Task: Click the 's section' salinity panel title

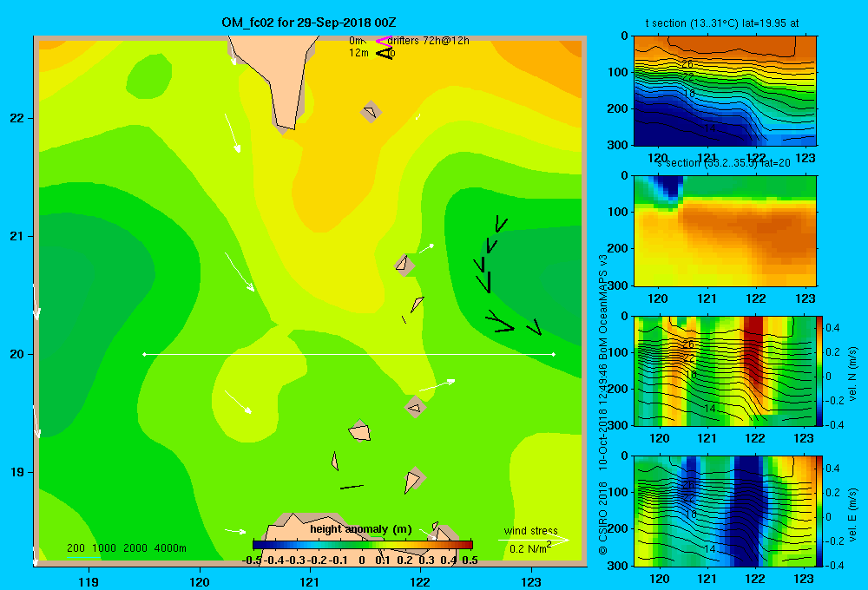Action: pyautogui.click(x=723, y=163)
